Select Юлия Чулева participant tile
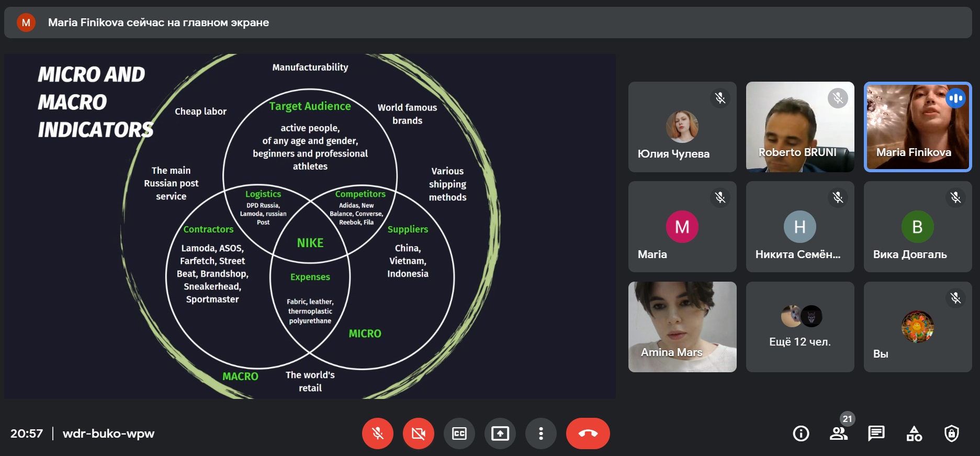 click(x=682, y=127)
